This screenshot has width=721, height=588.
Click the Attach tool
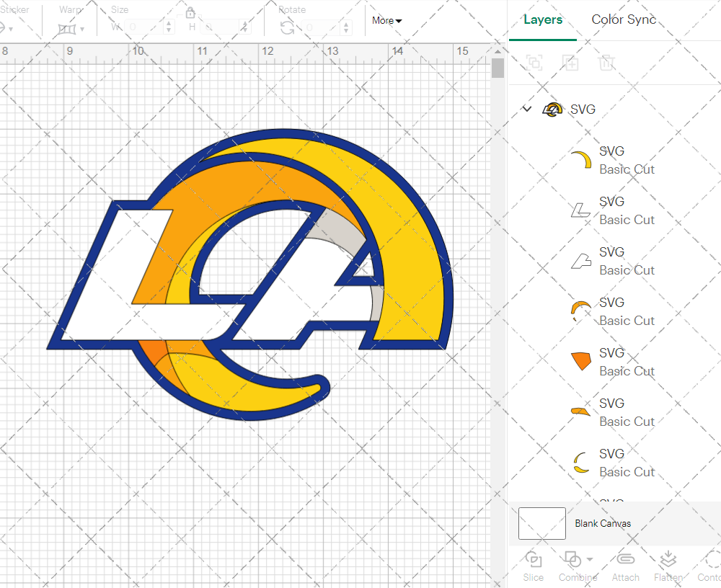625,566
